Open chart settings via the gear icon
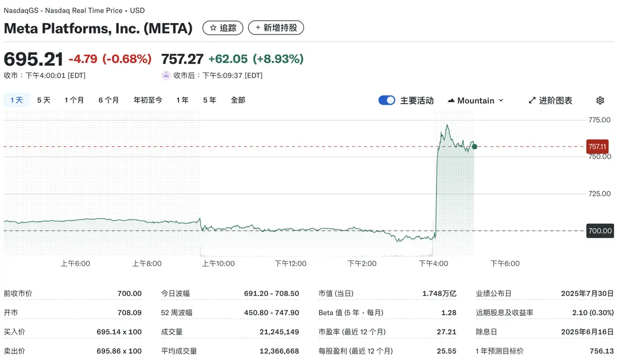This screenshot has height=364, width=617. point(600,100)
